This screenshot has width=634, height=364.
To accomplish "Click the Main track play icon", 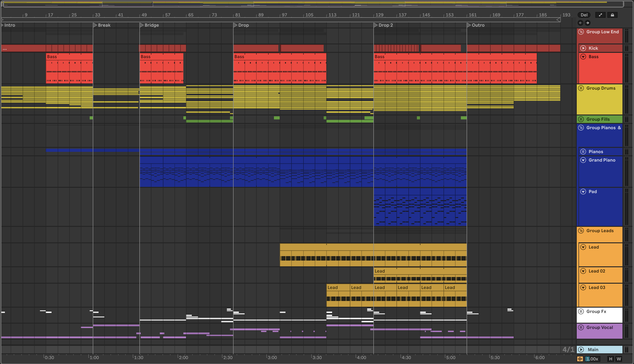I will (x=581, y=350).
